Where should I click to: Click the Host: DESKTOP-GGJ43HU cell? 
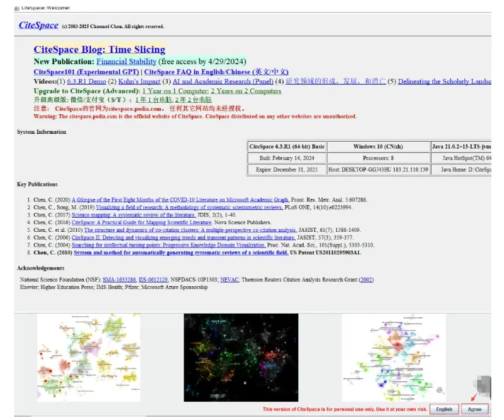(x=379, y=170)
